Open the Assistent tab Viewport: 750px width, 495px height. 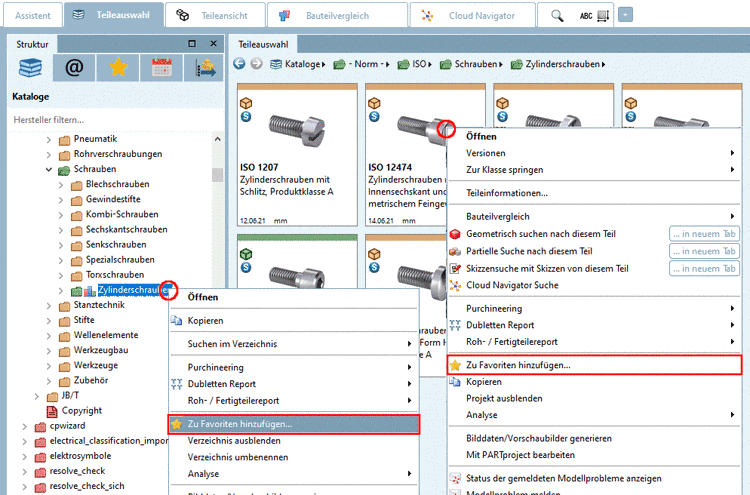tap(33, 15)
